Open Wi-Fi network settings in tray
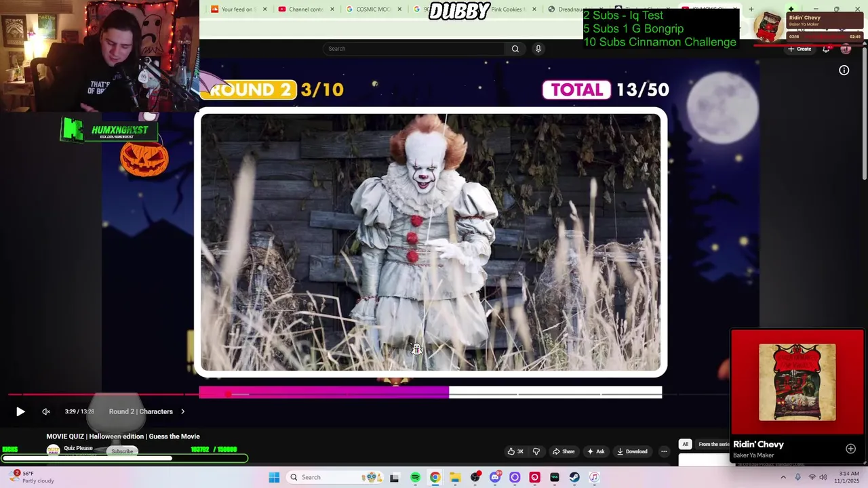This screenshot has height=488, width=868. (812, 477)
